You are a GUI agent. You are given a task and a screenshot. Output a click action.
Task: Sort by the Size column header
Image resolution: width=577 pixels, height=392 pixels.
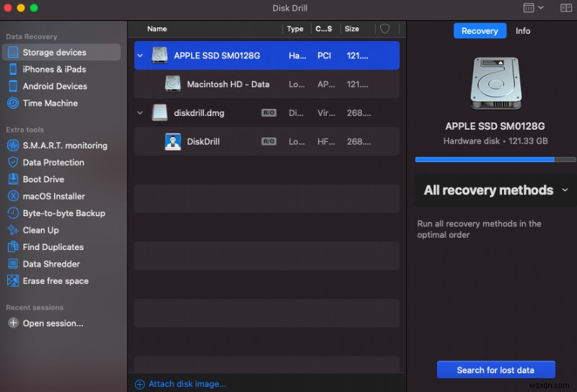coord(352,29)
